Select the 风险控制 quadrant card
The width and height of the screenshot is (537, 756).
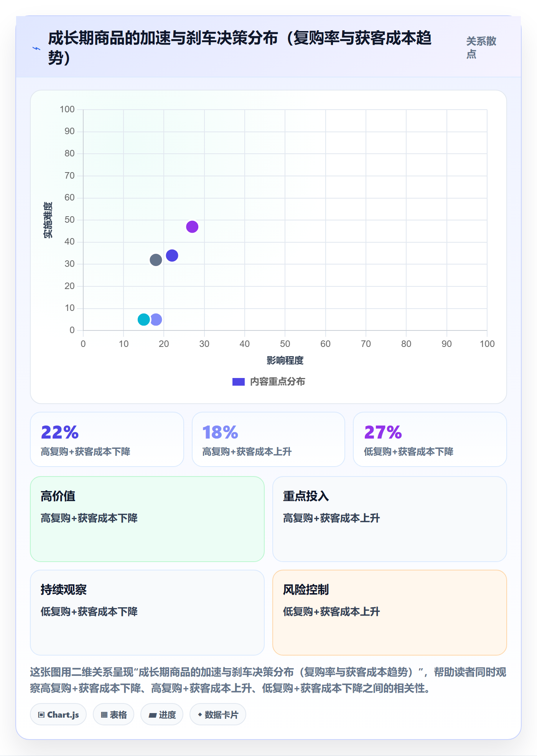coord(390,613)
